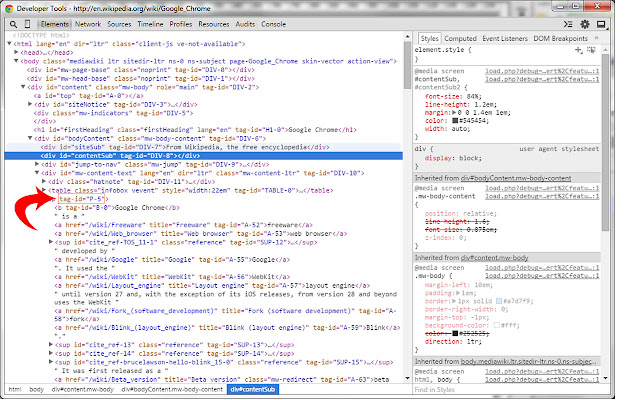Open Inherited from div#content.mw-body link
640x400 pixels.
point(494,258)
